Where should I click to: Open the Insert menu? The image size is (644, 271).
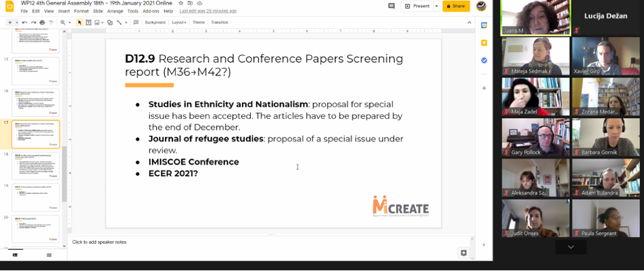64,11
